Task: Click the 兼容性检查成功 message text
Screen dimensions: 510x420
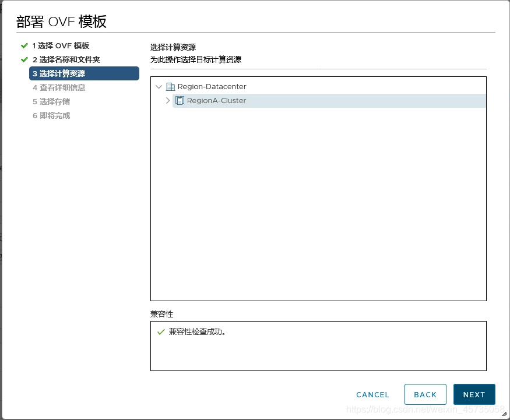Action: (x=197, y=332)
